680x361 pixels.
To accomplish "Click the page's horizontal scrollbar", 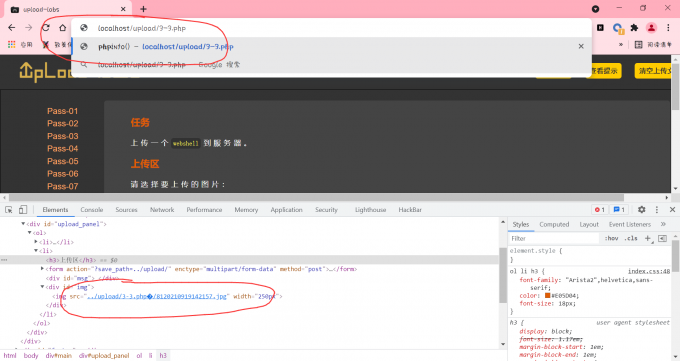I will tap(316, 197).
